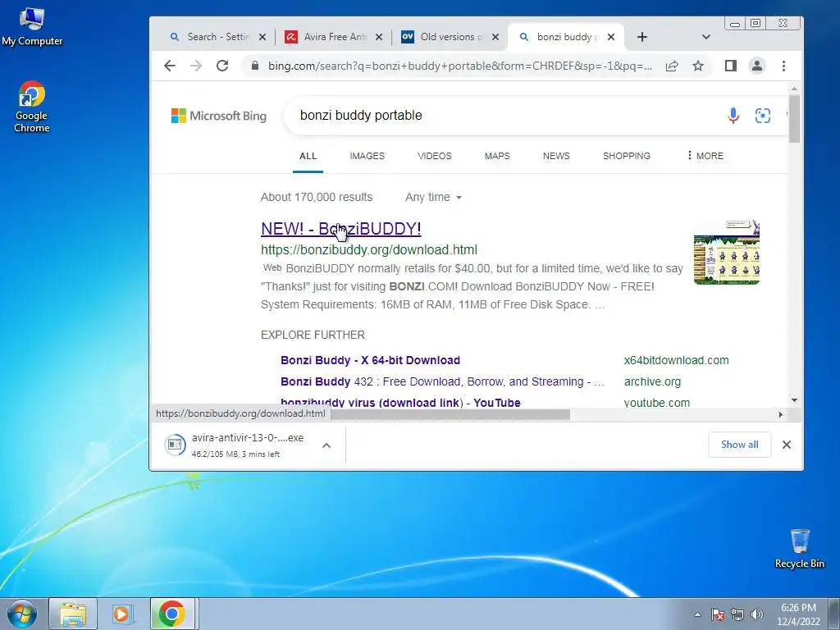Open the Chrome profile avatar
The height and width of the screenshot is (630, 840).
point(757,66)
